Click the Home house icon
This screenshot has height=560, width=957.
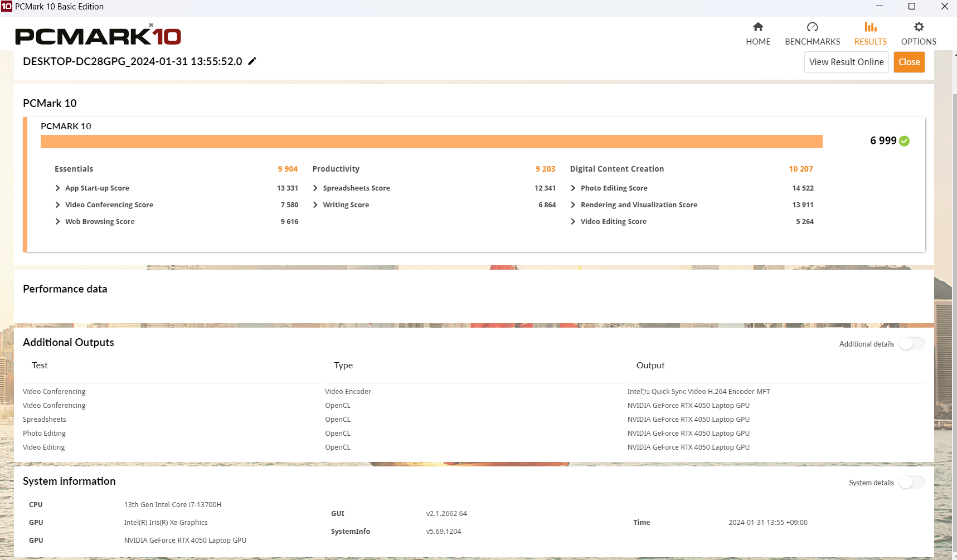click(x=758, y=27)
